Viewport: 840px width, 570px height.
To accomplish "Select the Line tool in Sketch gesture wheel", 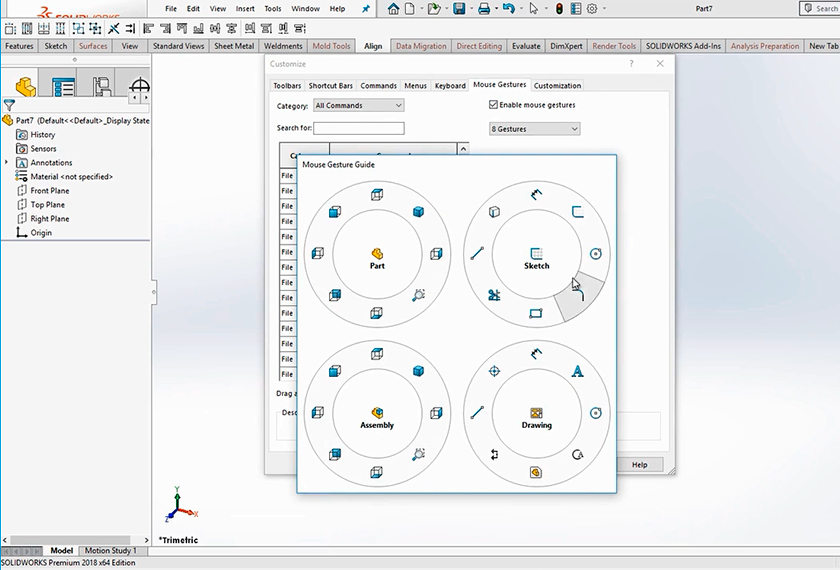I will [477, 254].
